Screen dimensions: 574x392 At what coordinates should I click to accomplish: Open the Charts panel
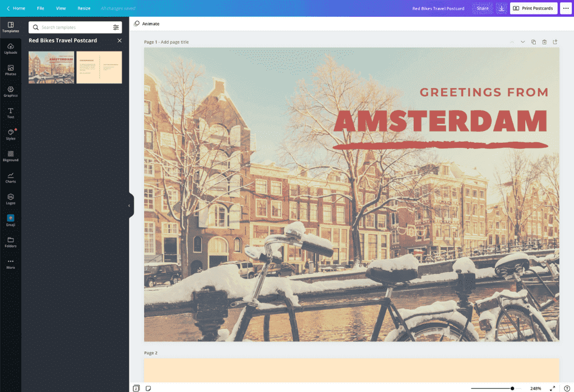(11, 176)
